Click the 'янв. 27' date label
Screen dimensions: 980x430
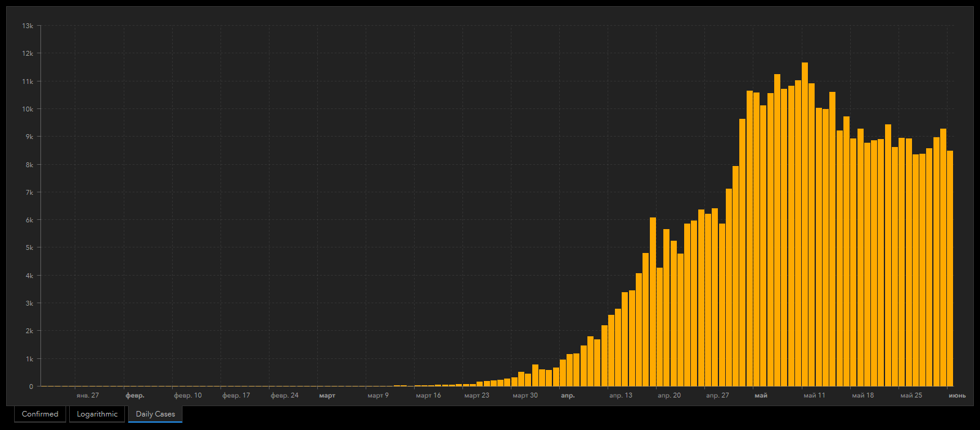click(x=88, y=395)
